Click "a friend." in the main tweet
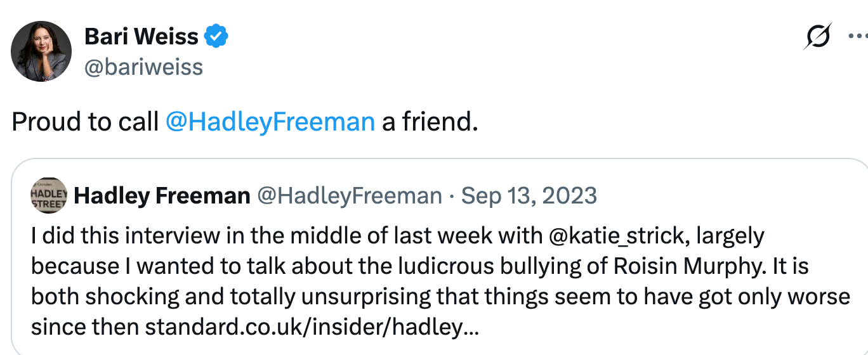The height and width of the screenshot is (355, 868). (x=430, y=121)
